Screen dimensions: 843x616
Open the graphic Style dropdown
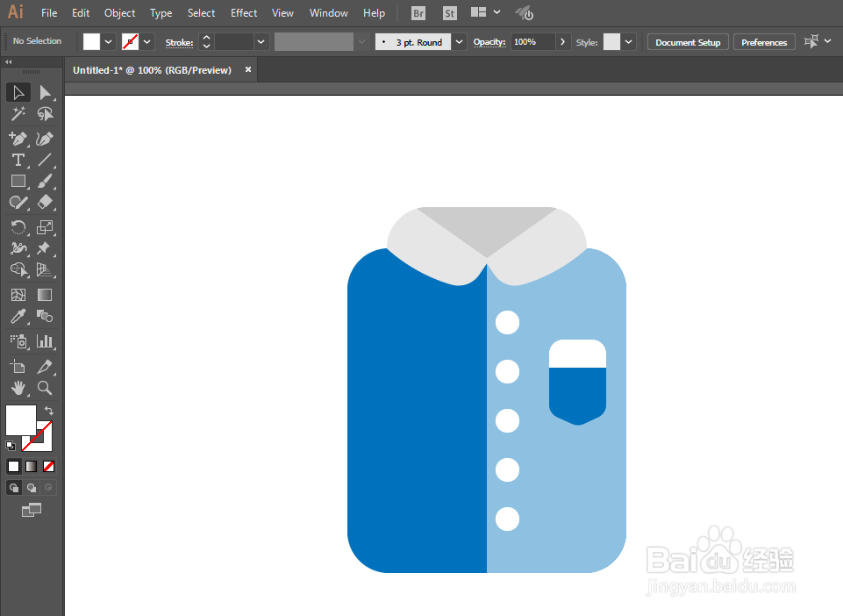tap(628, 41)
